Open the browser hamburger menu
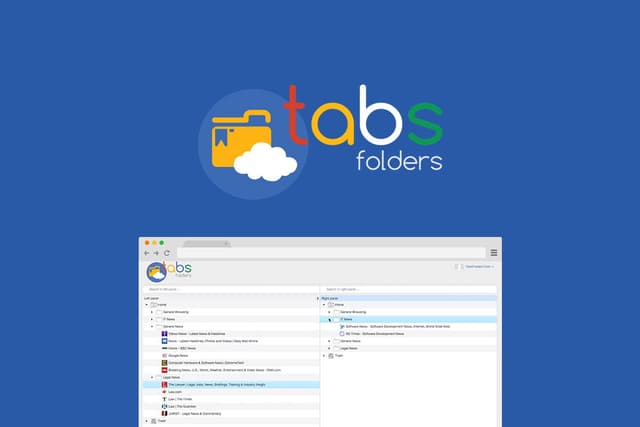The height and width of the screenshot is (427, 640). 494,253
